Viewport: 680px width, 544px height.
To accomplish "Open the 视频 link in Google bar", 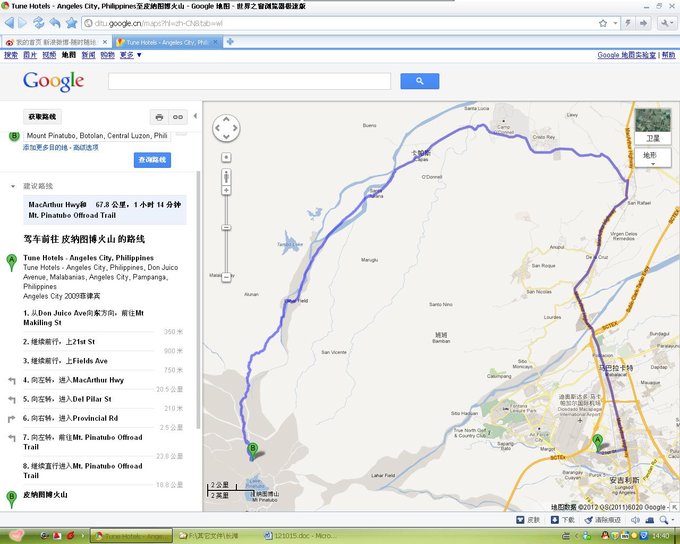I will pyautogui.click(x=49, y=55).
